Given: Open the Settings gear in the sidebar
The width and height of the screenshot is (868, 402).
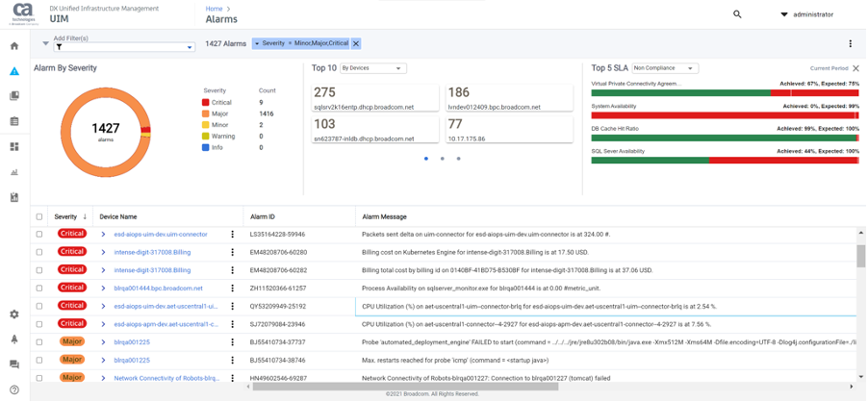Looking at the screenshot, I should [14, 314].
